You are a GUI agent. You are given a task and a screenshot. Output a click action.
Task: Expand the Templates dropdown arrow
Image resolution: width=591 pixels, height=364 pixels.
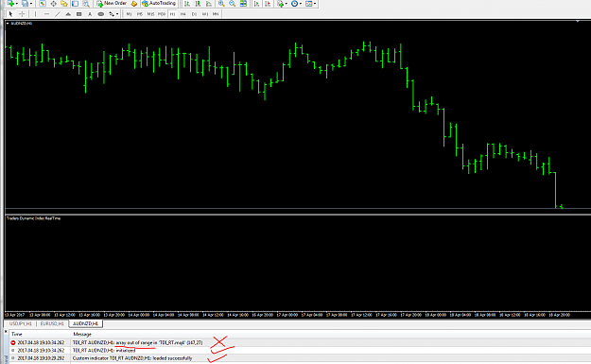pyautogui.click(x=315, y=4)
